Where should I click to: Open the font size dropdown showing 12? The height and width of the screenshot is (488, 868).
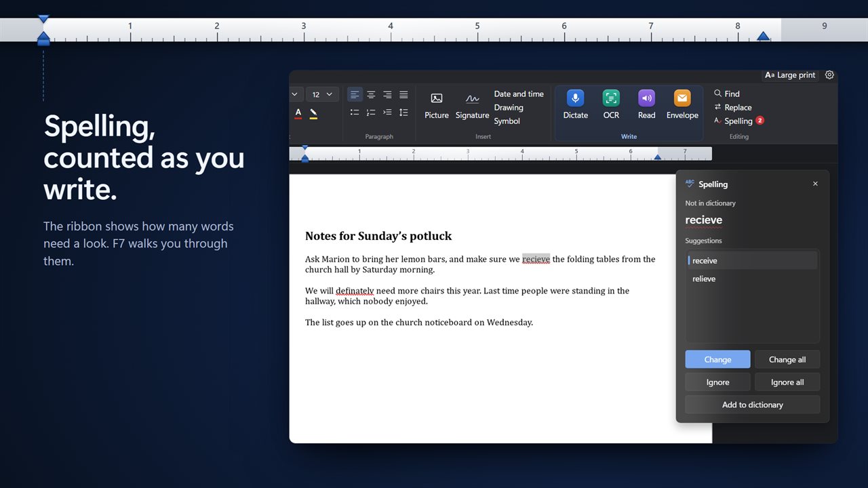322,94
